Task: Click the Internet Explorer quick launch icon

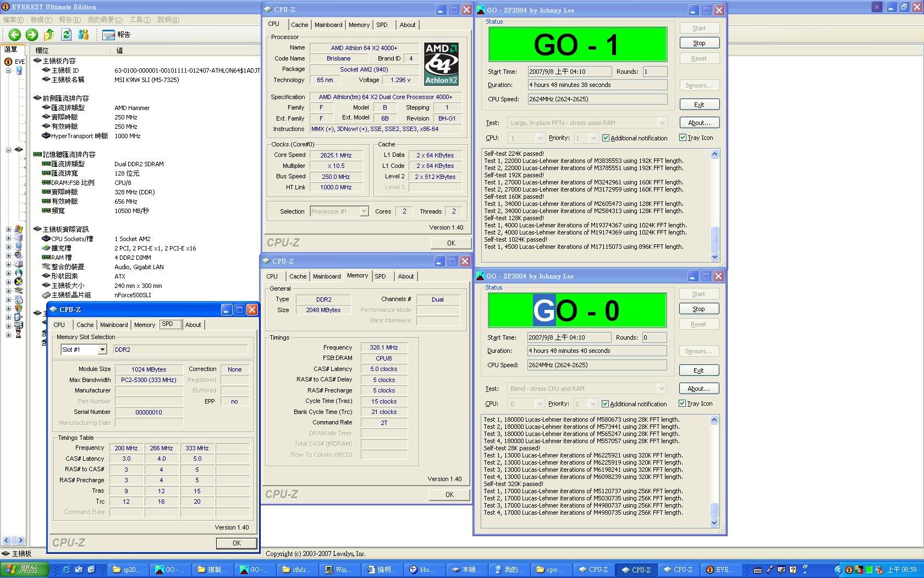Action: (66, 570)
